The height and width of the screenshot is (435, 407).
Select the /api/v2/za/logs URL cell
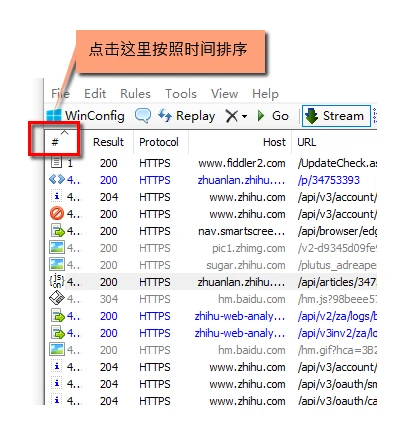coord(337,316)
